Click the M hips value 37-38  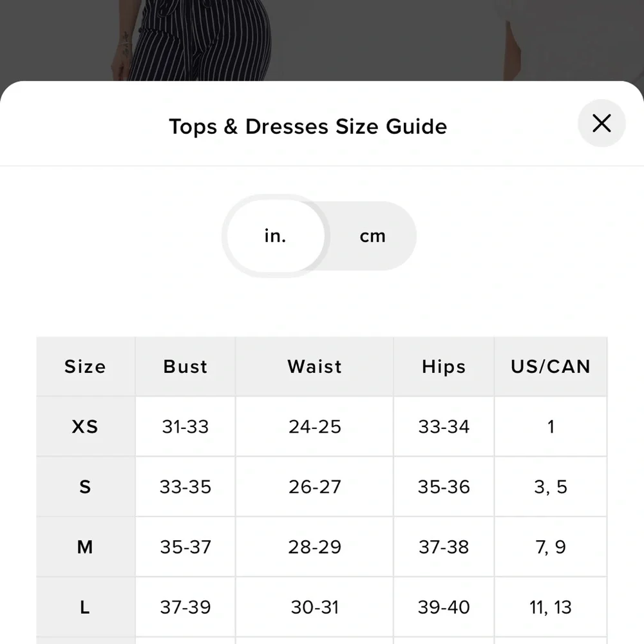pos(444,547)
